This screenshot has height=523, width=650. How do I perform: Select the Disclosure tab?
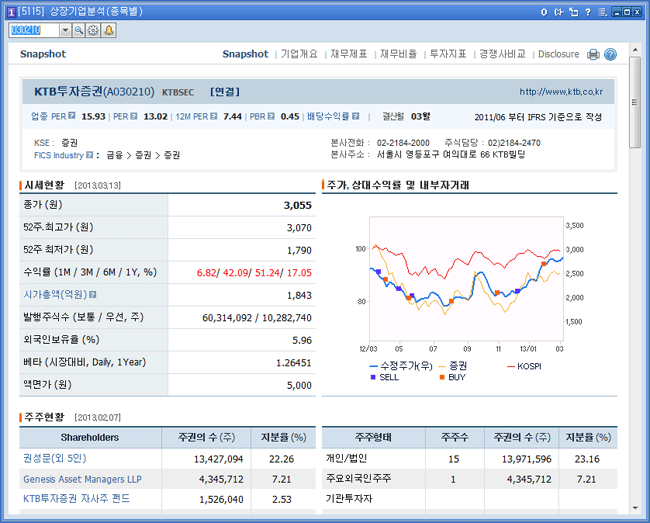pos(558,54)
